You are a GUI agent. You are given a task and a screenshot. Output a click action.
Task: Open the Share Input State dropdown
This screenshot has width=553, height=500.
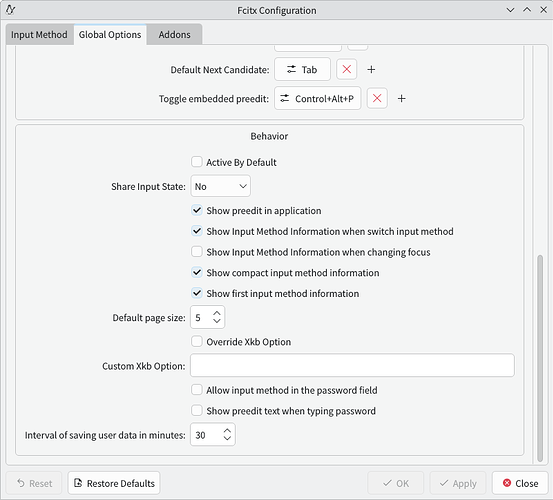point(220,186)
